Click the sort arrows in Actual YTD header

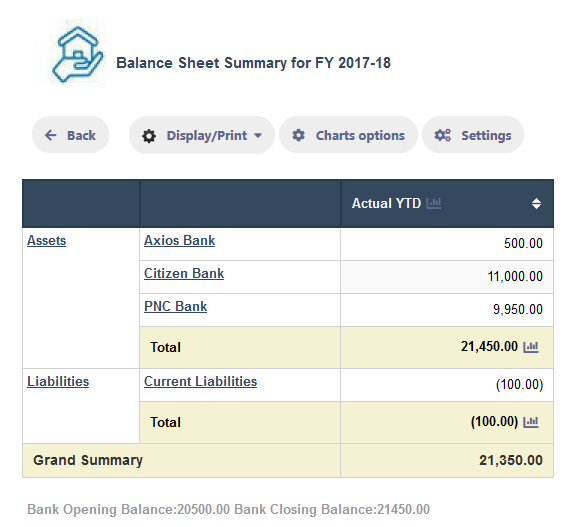[x=536, y=203]
